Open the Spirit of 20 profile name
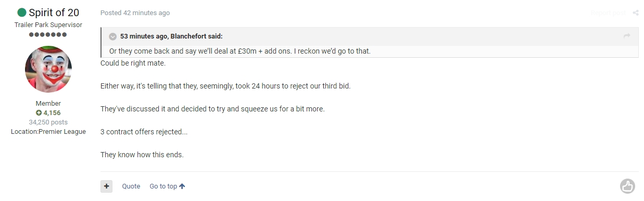The height and width of the screenshot is (201, 644). pyautogui.click(x=54, y=12)
